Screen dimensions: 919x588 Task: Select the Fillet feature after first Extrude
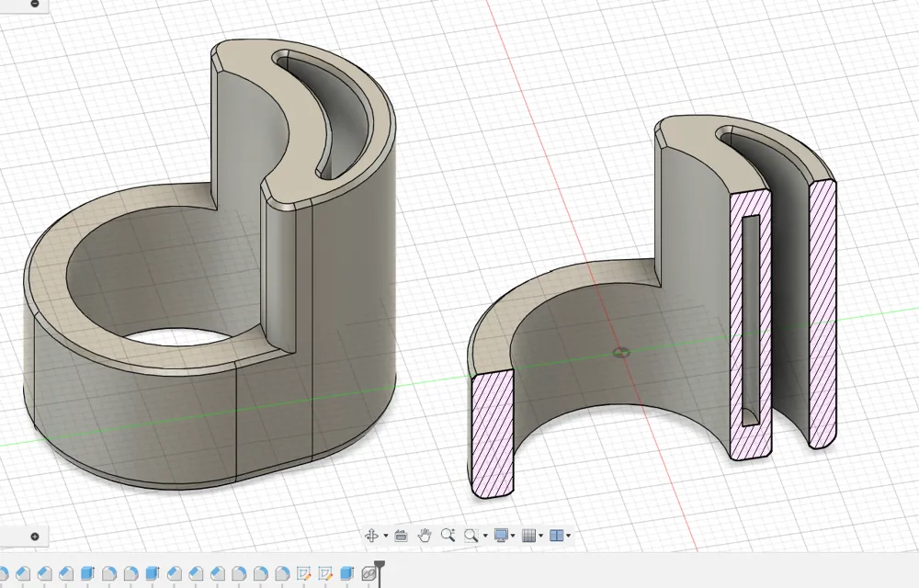click(109, 572)
